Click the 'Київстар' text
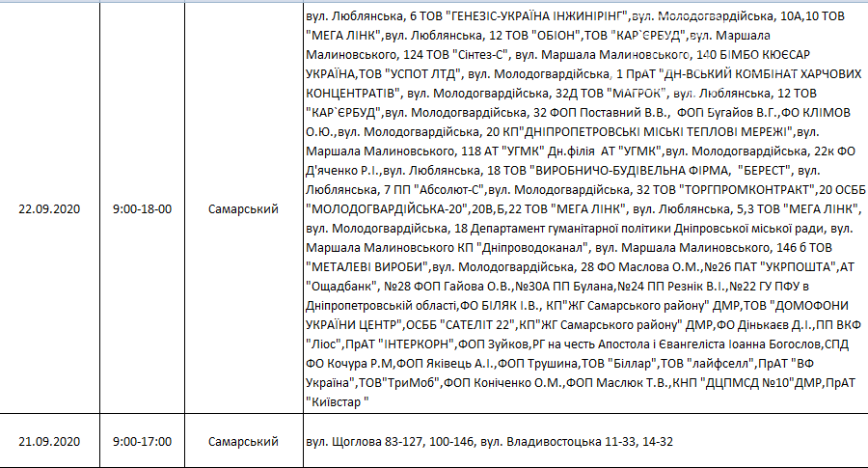This screenshot has width=868, height=468. point(333,399)
